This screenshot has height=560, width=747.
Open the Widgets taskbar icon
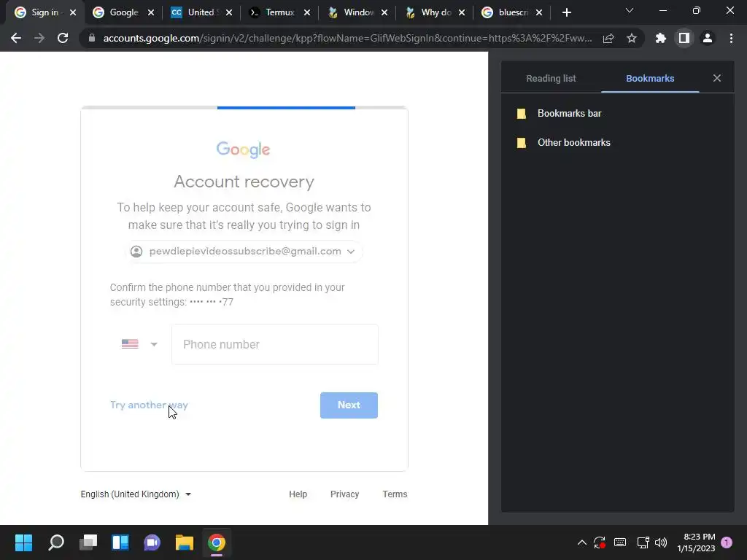[120, 542]
